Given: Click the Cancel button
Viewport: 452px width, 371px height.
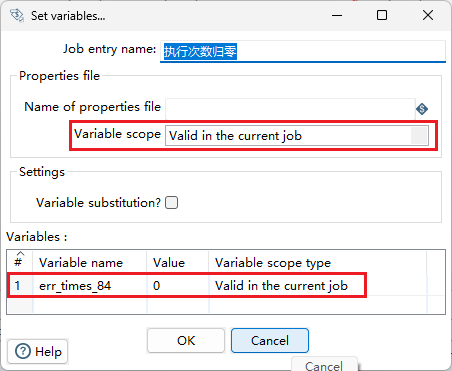Looking at the screenshot, I should pos(270,341).
